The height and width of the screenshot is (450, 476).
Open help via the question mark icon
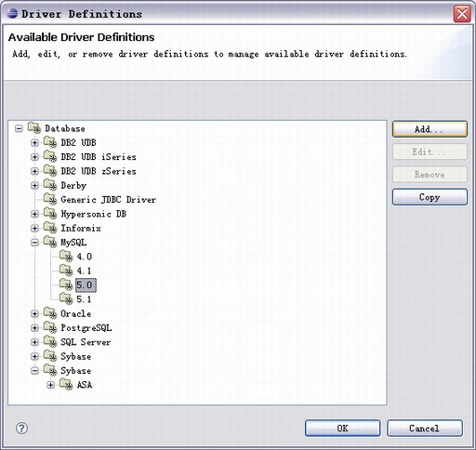[x=21, y=429]
